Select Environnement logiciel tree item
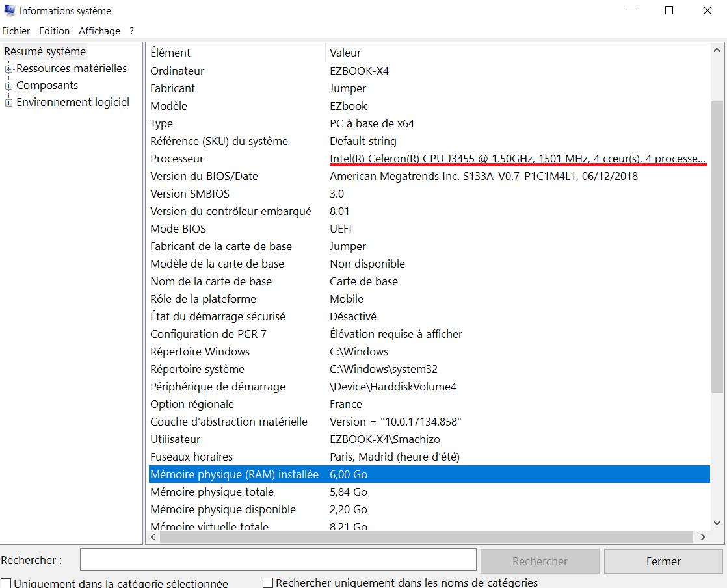Viewport: 727px width, 588px height. [x=73, y=103]
